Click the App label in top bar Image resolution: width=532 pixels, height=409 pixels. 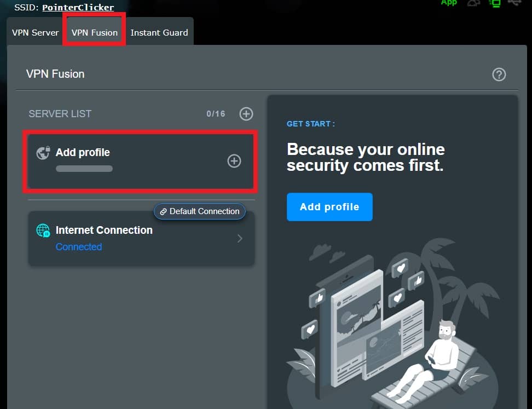[449, 3]
